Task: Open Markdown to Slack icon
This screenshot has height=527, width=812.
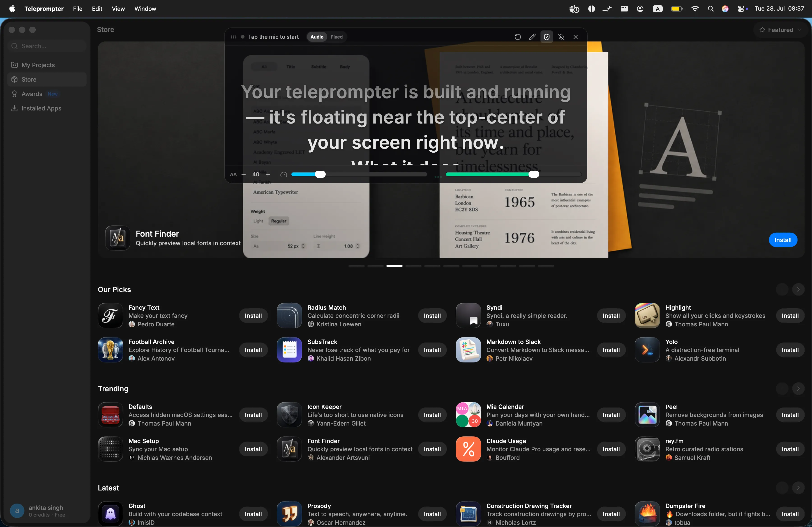Action: (x=468, y=350)
